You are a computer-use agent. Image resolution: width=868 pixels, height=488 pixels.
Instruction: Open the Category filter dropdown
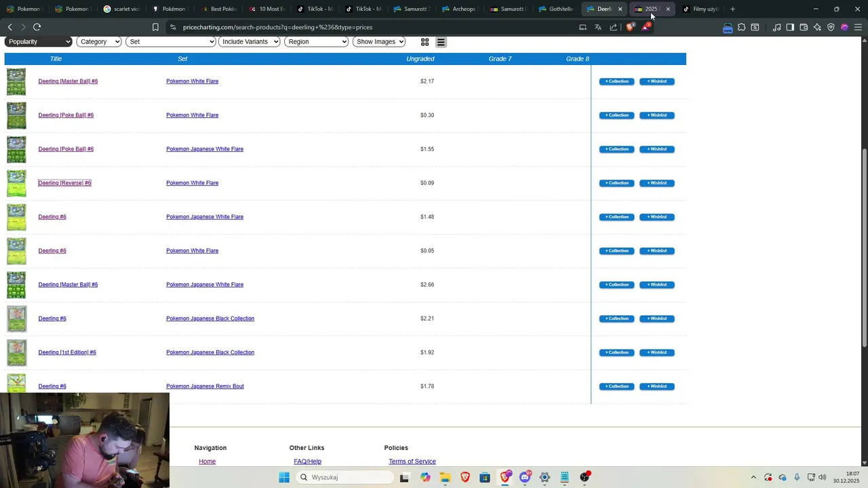coord(99,41)
